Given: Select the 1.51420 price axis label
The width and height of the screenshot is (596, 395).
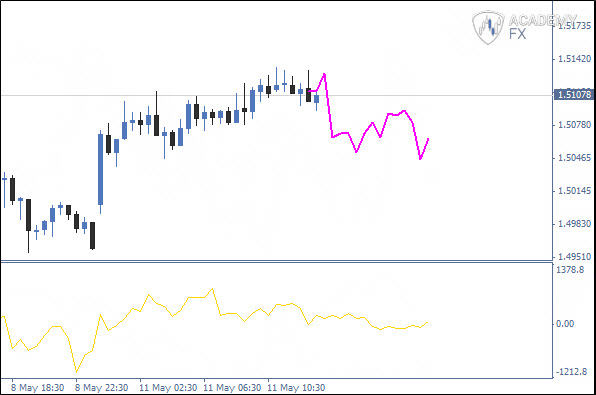Looking at the screenshot, I should 574,59.
